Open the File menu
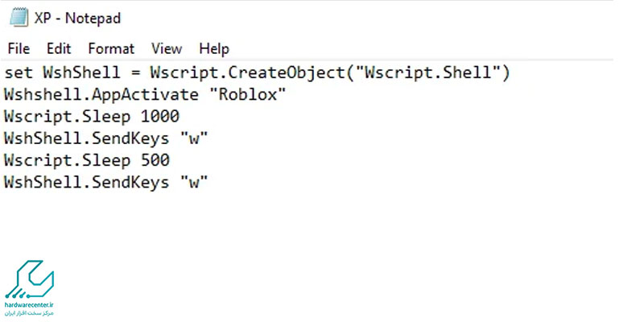This screenshot has height=322, width=644. pyautogui.click(x=19, y=49)
